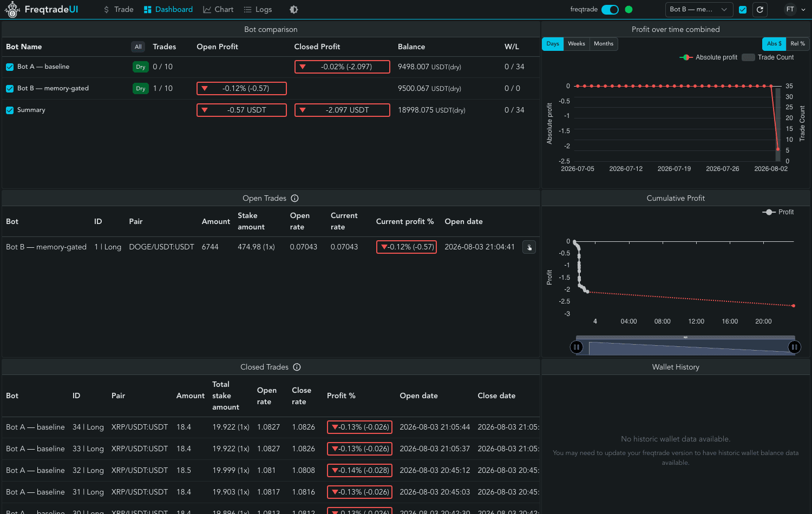Open the Chart page

(x=218, y=9)
